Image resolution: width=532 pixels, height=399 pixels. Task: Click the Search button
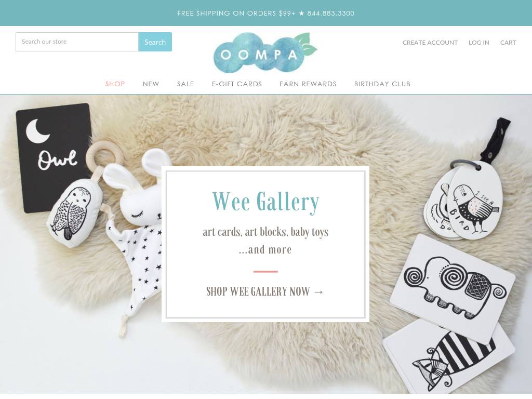(x=155, y=42)
